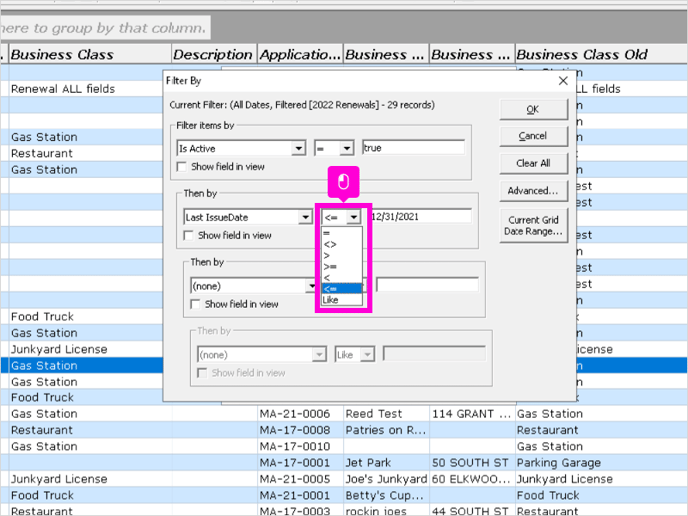The image size is (688, 516).
Task: Select the MA-21-0006 cell
Action: (300, 414)
